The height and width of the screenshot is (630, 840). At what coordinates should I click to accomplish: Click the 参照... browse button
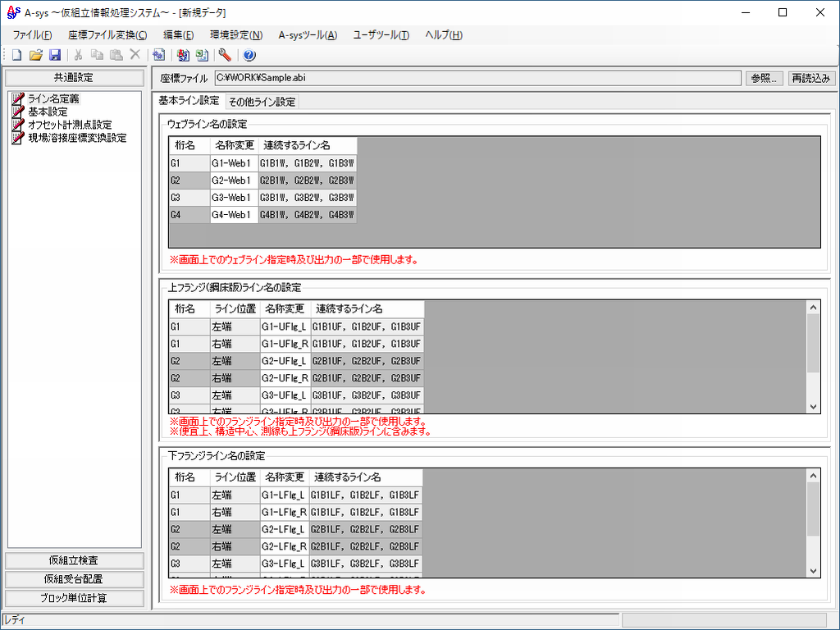click(x=765, y=78)
